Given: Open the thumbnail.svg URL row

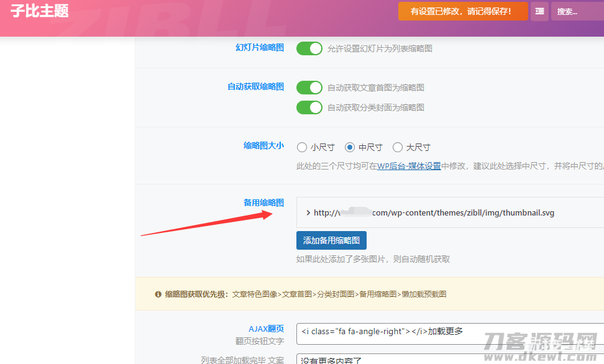Looking at the screenshot, I should [x=434, y=213].
